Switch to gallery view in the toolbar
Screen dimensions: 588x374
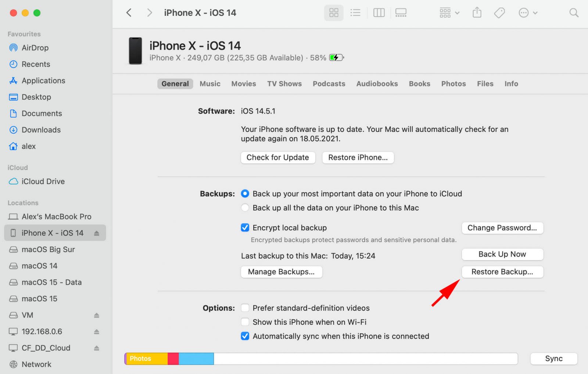click(401, 12)
